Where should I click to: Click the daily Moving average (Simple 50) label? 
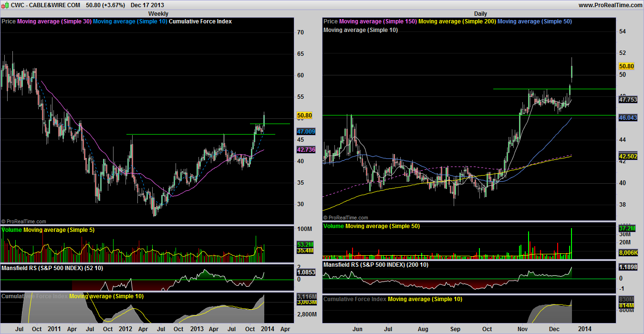pos(534,21)
